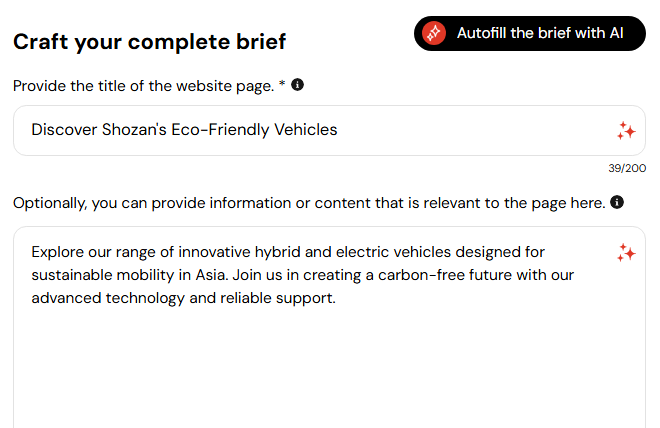Image resolution: width=660 pixels, height=428 pixels.
Task: Click the AI sparkle icon in the content textarea
Action: coord(626,252)
